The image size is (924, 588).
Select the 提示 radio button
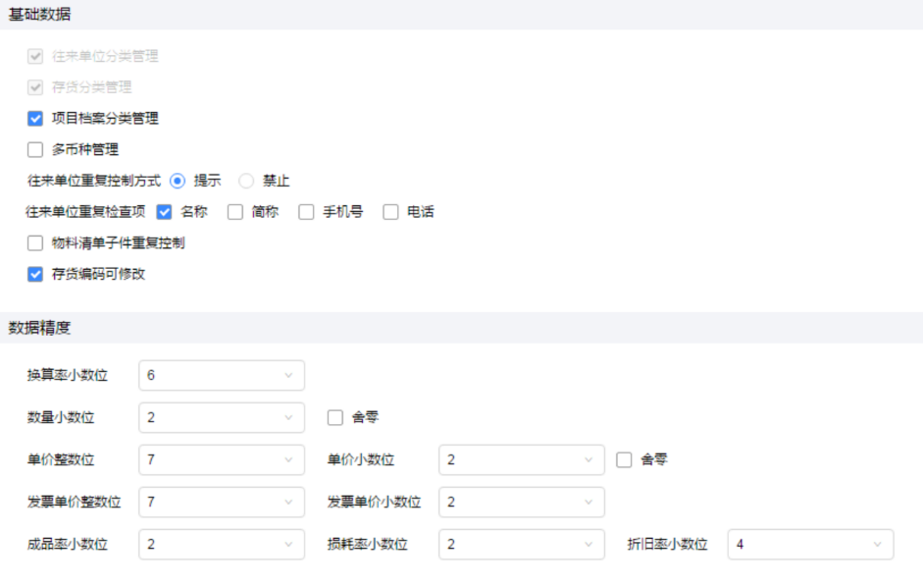(x=178, y=181)
